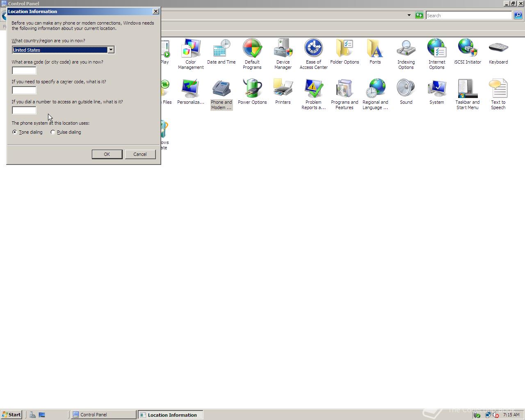
Task: Open the address bar history dropdown arrow
Action: click(x=409, y=15)
